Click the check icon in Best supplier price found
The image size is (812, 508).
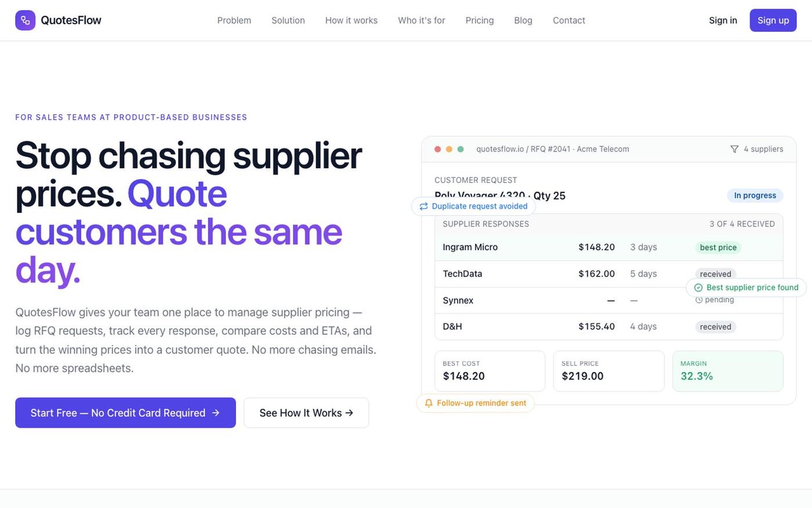(698, 287)
